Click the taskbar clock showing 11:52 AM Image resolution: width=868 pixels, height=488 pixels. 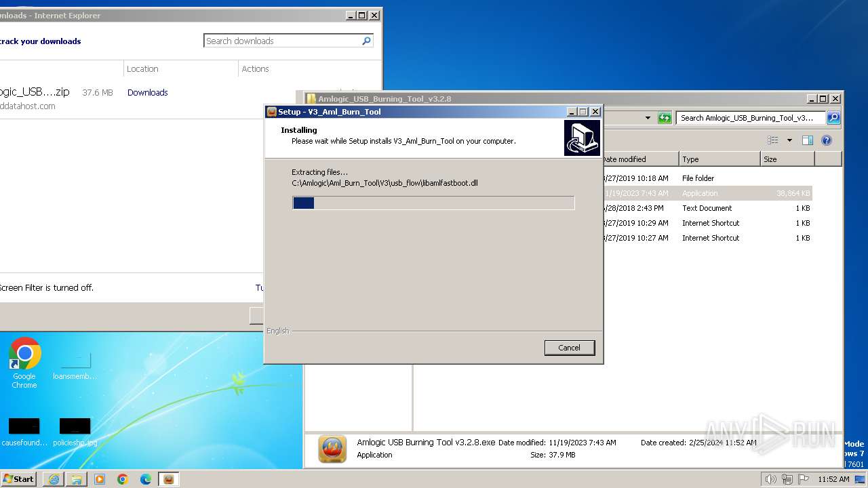click(833, 479)
